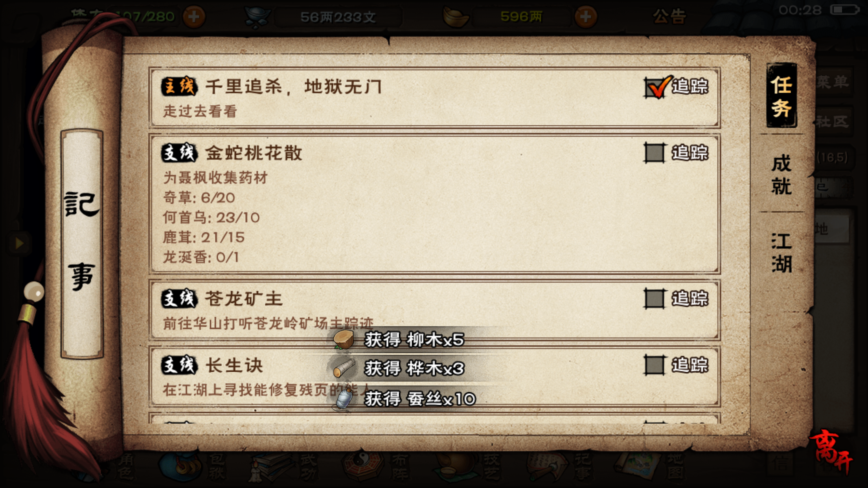Tap the plus icon next to 596两 gold

pyautogui.click(x=585, y=17)
